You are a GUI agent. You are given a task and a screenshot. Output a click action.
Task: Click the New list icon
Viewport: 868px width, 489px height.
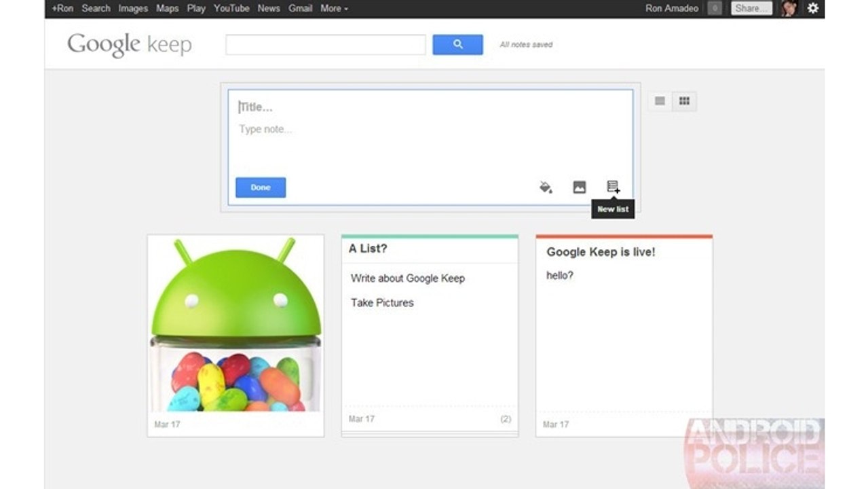coord(613,187)
